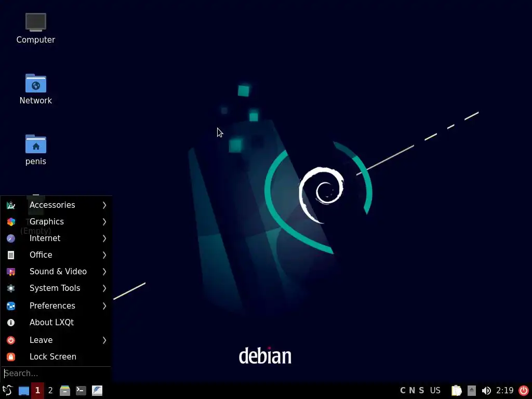This screenshot has width=532, height=399.
Task: Open the Network folder on desktop
Action: point(36,89)
